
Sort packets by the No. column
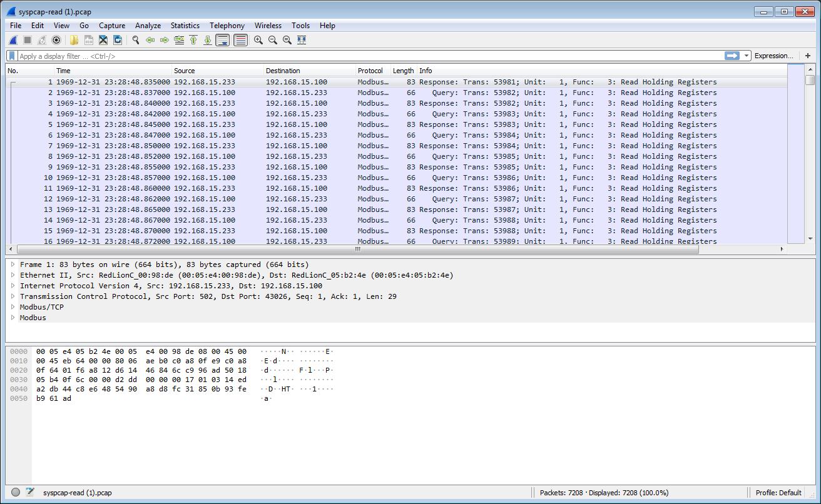click(x=30, y=71)
